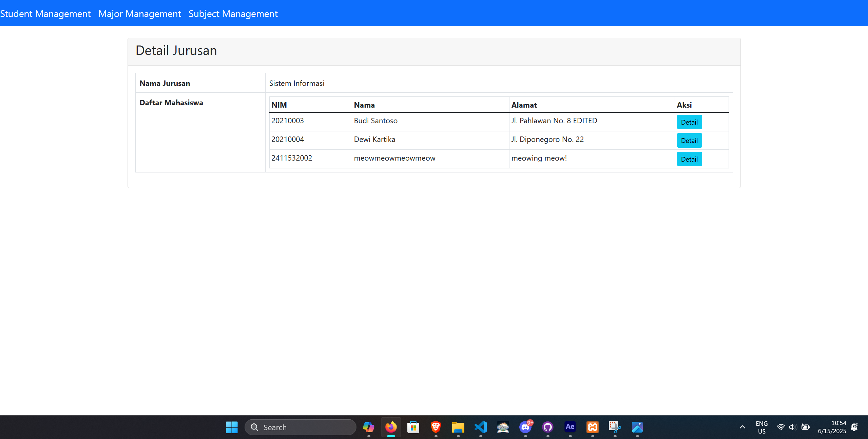868x439 pixels.
Task: Open GitHub Desktop from taskbar
Action: tap(547, 427)
